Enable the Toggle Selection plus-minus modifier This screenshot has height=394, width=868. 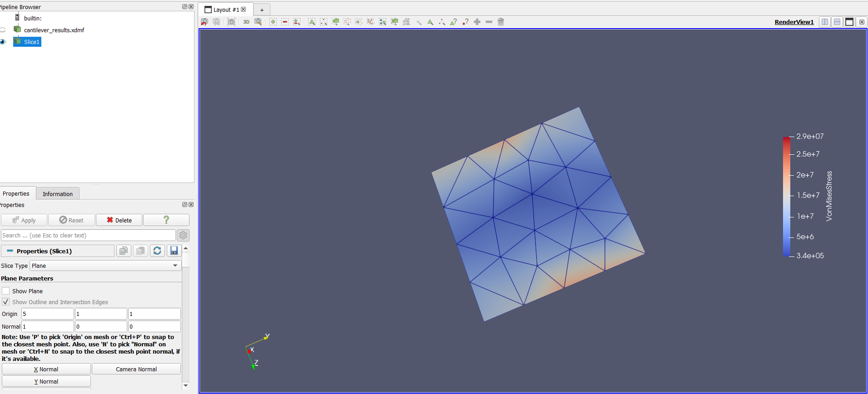click(x=297, y=22)
